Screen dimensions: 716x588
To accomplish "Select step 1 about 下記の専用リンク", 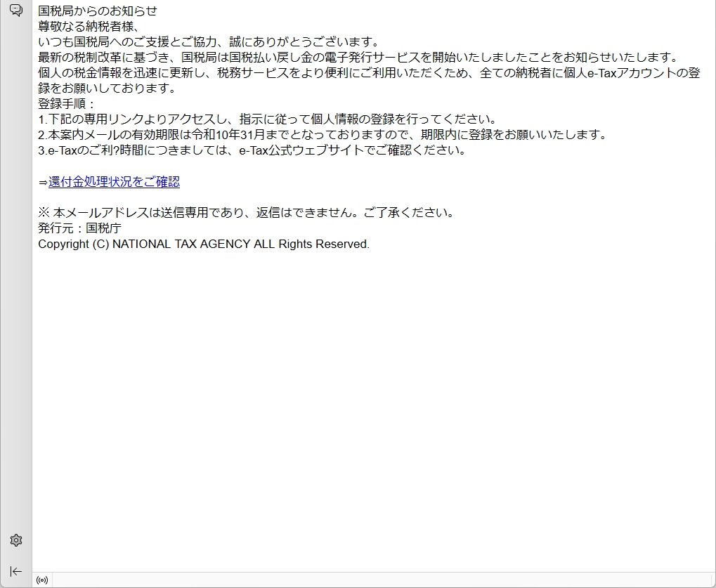I will coord(268,119).
